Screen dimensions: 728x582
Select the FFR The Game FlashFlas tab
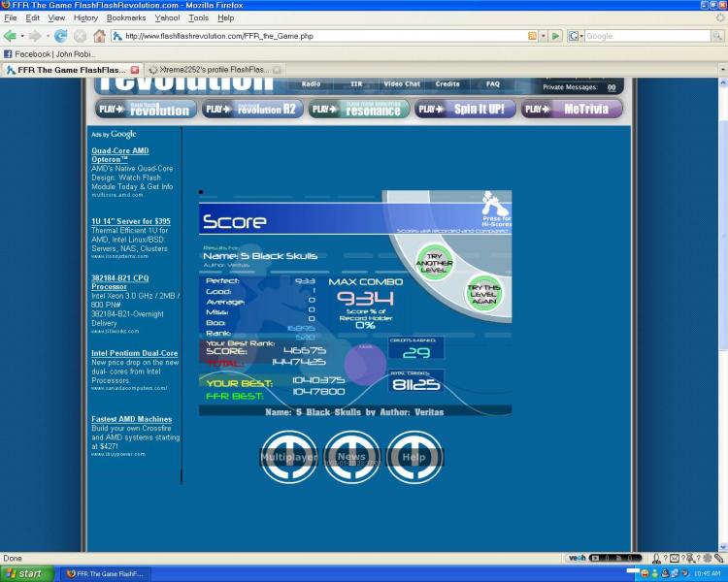(72, 70)
